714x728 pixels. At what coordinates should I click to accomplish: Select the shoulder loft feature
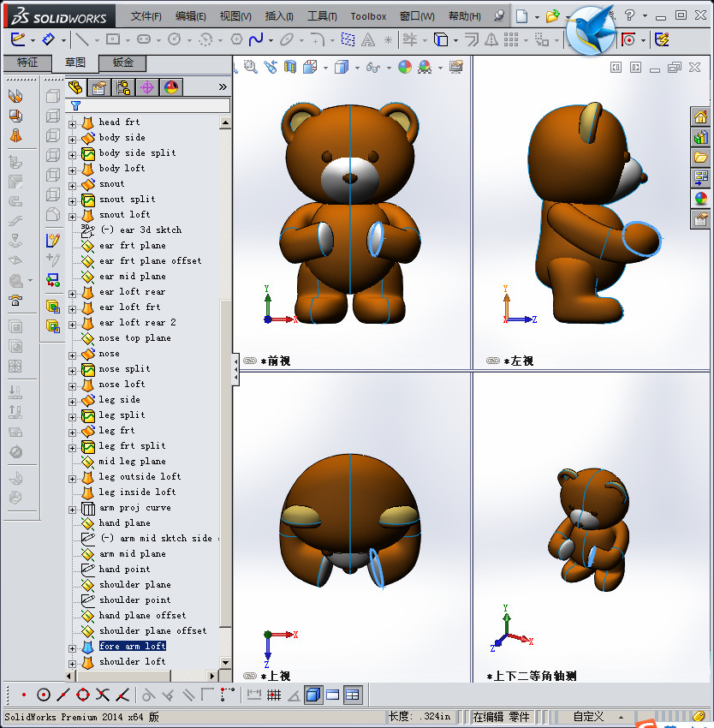point(132,661)
